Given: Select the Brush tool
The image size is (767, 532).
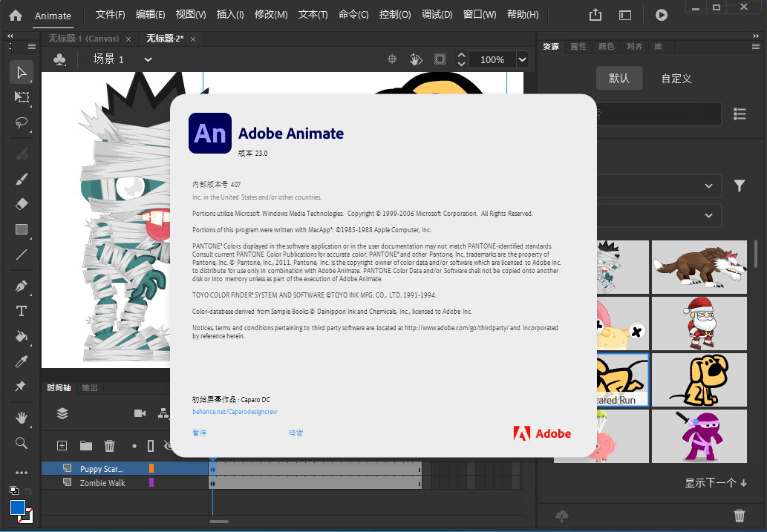Looking at the screenshot, I should [x=22, y=180].
